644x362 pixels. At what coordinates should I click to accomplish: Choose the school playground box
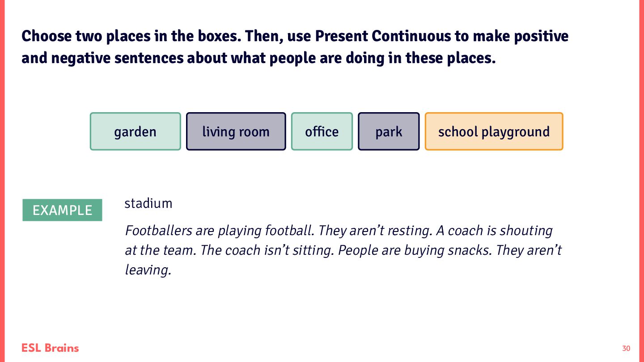[494, 131]
